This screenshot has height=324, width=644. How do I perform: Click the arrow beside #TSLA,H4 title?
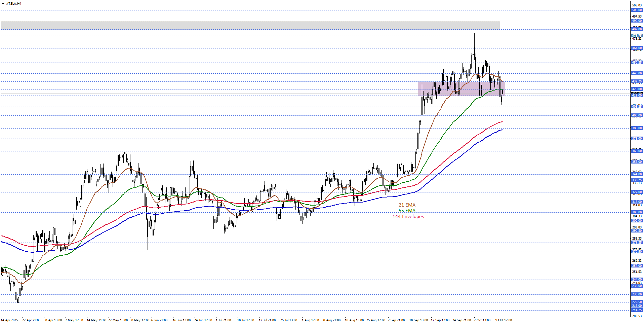pos(3,4)
